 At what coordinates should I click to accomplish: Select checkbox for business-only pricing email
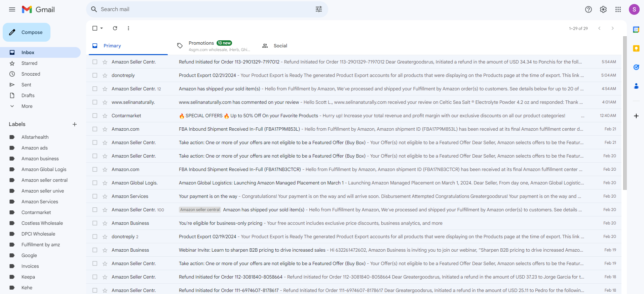(95, 223)
